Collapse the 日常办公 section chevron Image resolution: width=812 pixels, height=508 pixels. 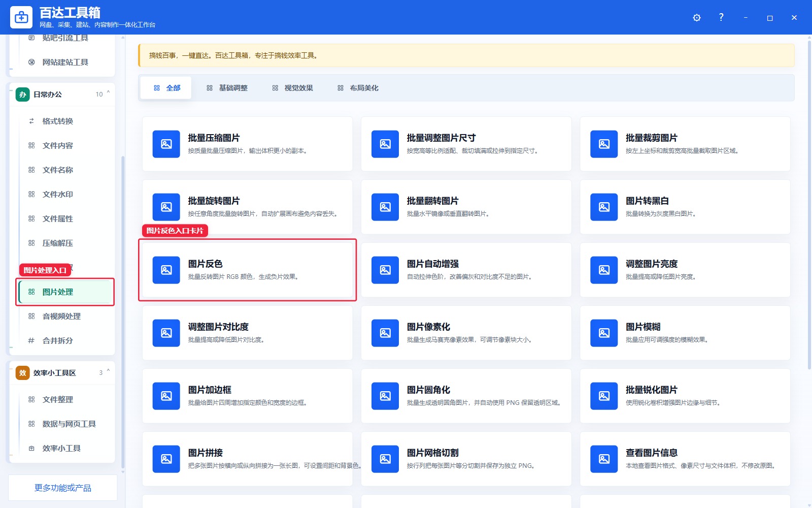tap(108, 93)
